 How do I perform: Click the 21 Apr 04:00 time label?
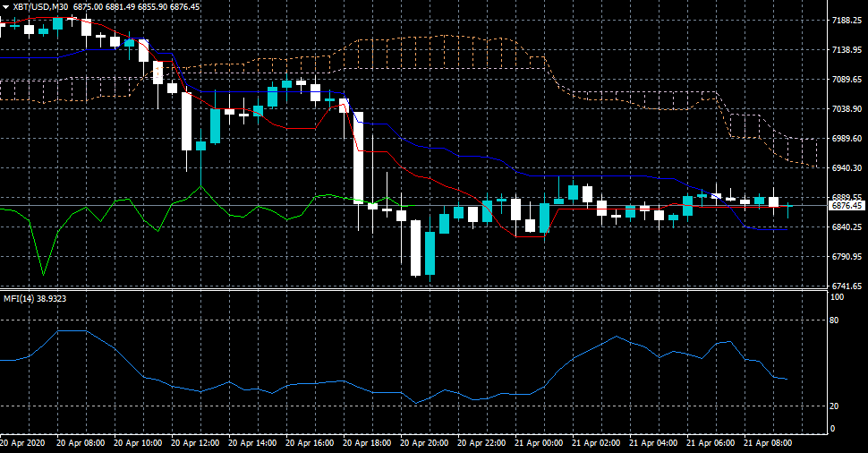[x=654, y=443]
